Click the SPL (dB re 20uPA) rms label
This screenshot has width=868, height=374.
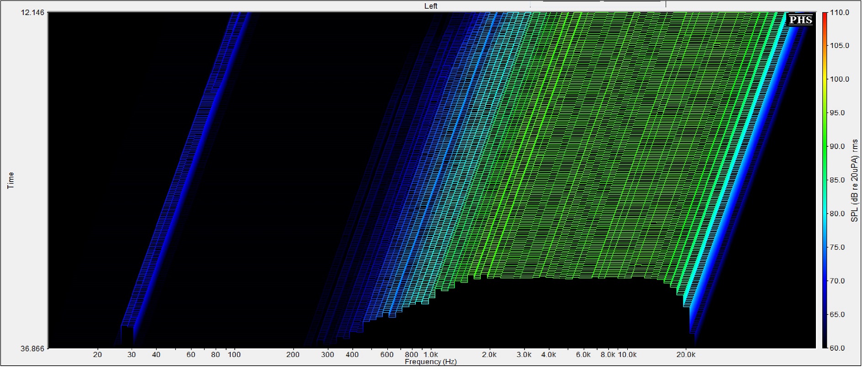(x=854, y=181)
